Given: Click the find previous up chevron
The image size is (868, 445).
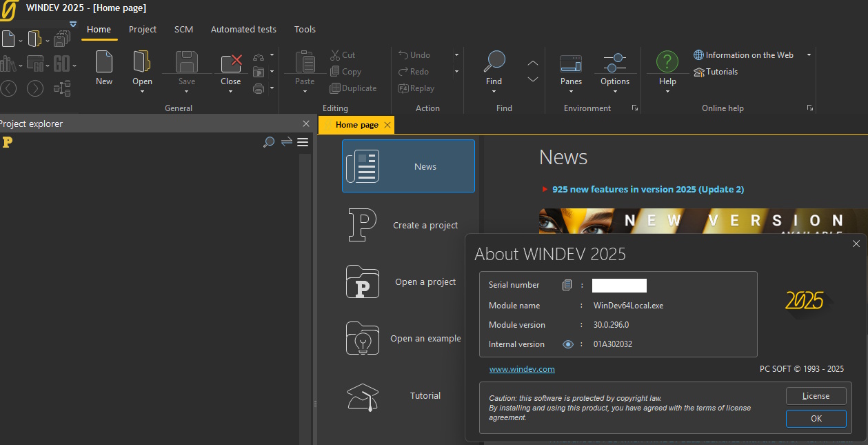Looking at the screenshot, I should coord(533,63).
